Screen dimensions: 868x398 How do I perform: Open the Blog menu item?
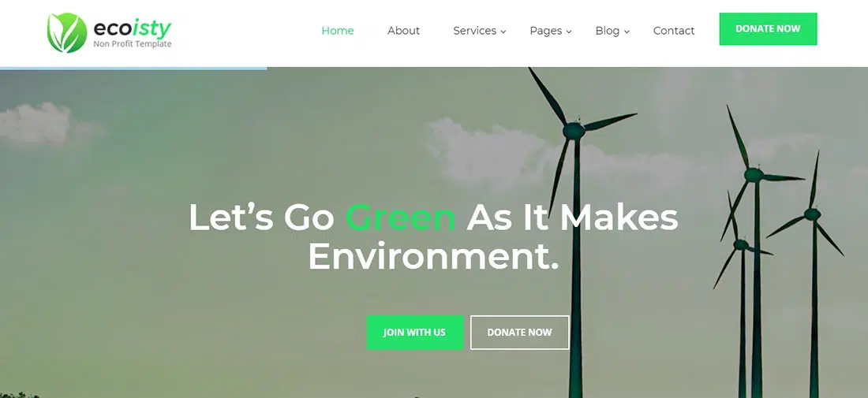coord(608,31)
